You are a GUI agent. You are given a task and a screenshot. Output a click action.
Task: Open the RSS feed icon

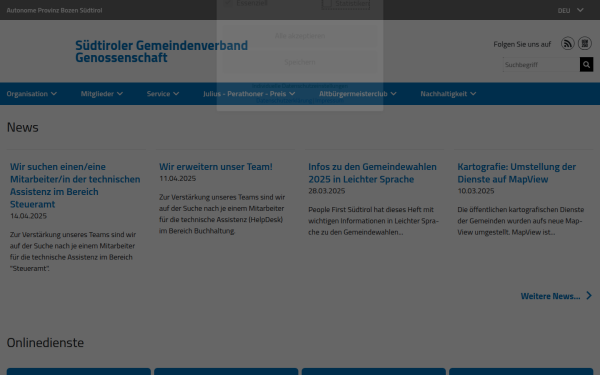point(567,44)
